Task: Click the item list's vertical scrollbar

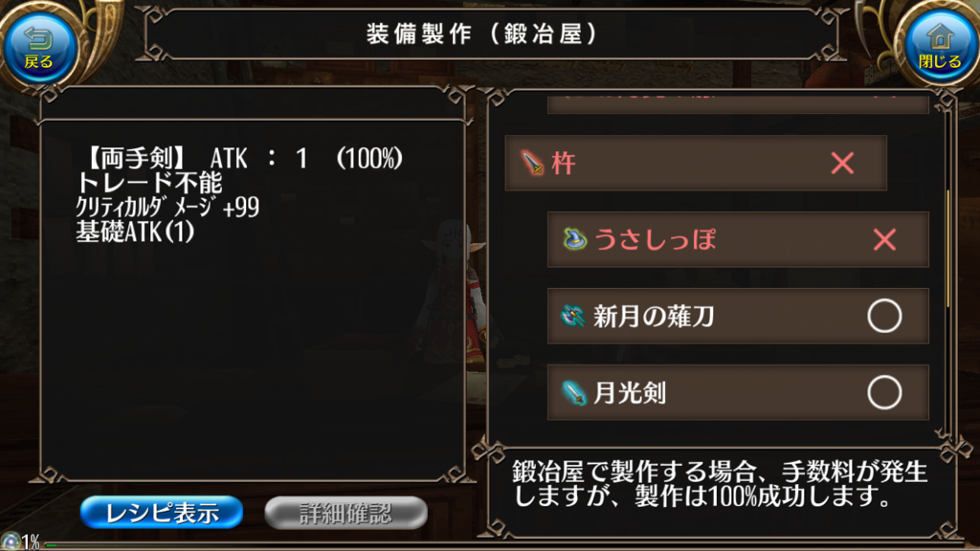Action: (948, 248)
